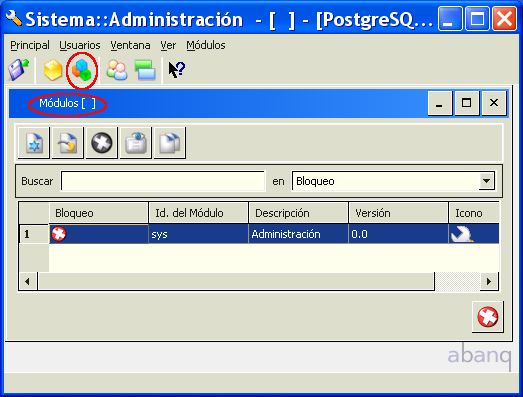Close the main Sistema::Administración window
This screenshot has width=523, height=397.
coord(504,19)
